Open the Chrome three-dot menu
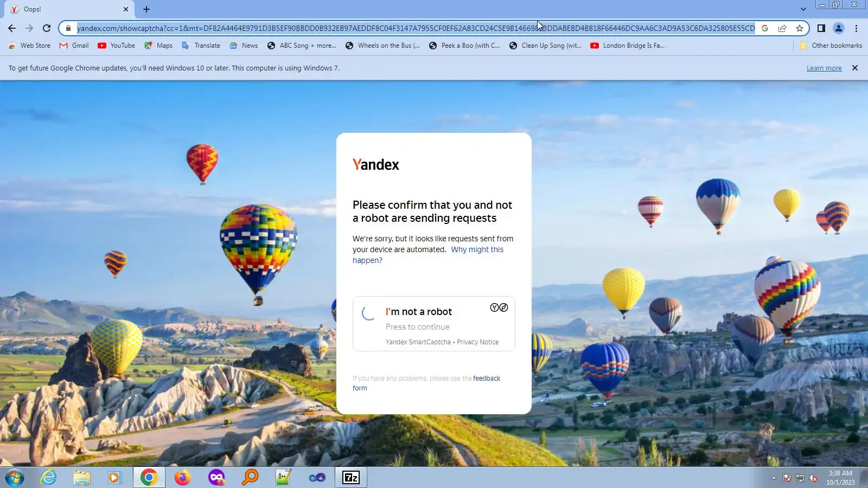This screenshot has height=488, width=868. (856, 28)
